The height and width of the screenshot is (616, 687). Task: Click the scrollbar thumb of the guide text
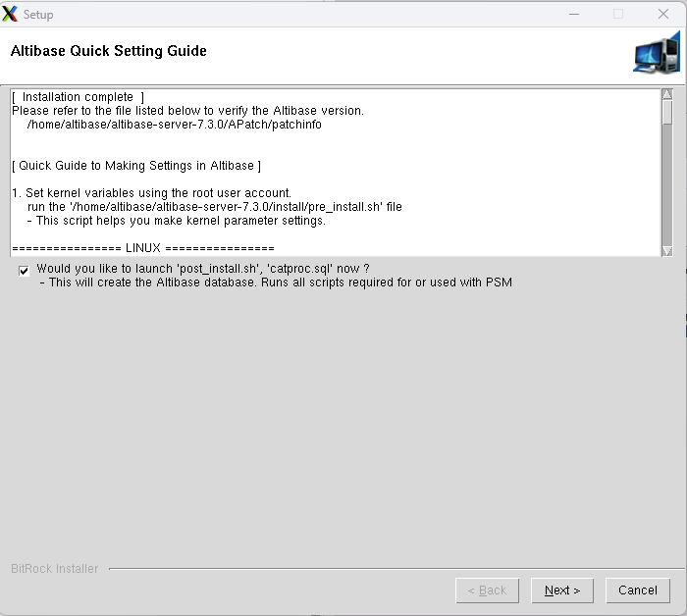(666, 113)
